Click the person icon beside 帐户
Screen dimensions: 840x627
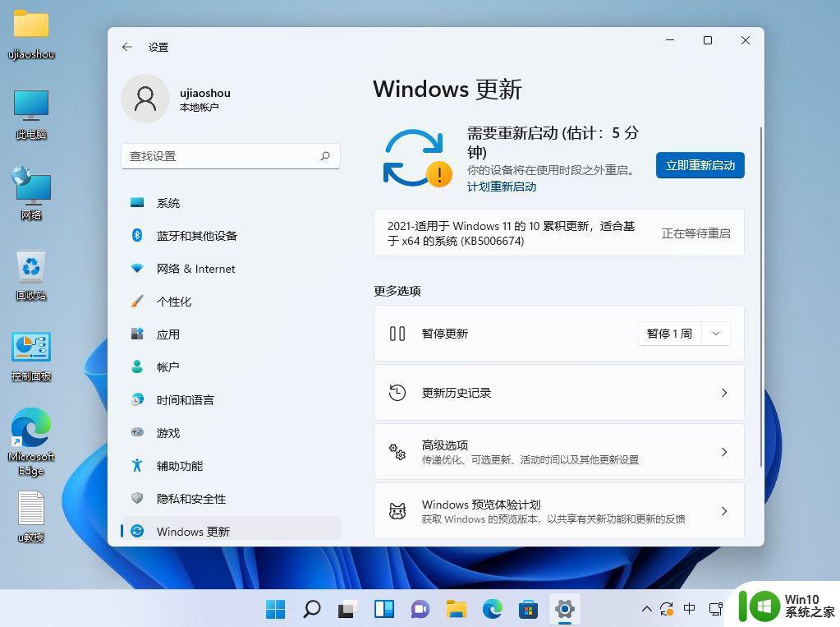tap(137, 367)
